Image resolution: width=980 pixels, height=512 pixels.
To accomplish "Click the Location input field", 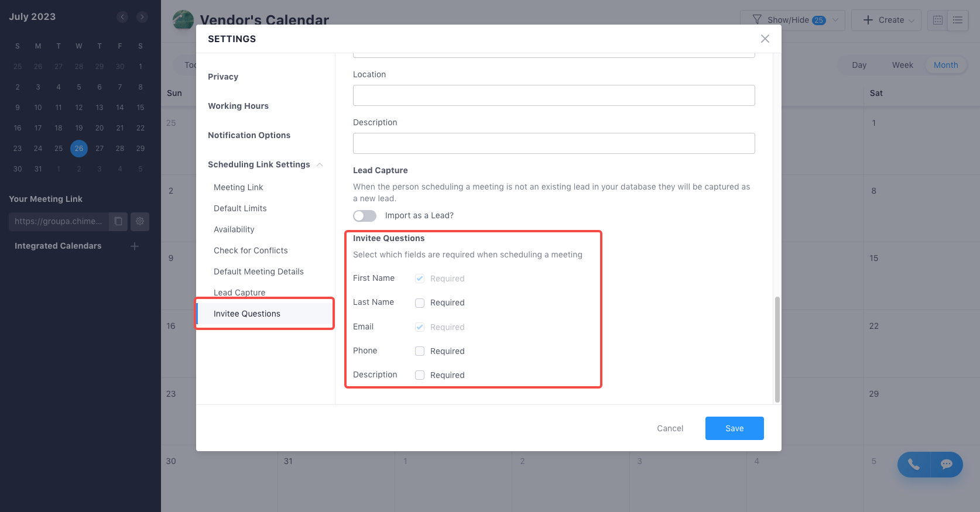I will (554, 95).
